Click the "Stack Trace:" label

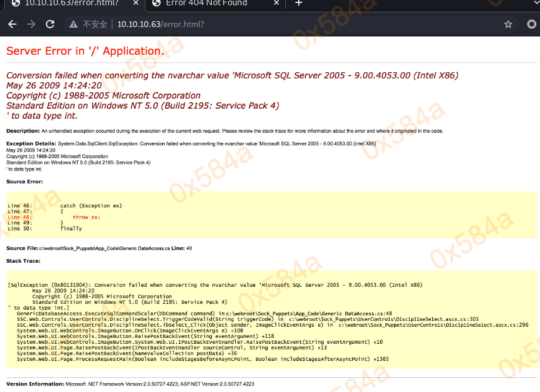coord(23,261)
